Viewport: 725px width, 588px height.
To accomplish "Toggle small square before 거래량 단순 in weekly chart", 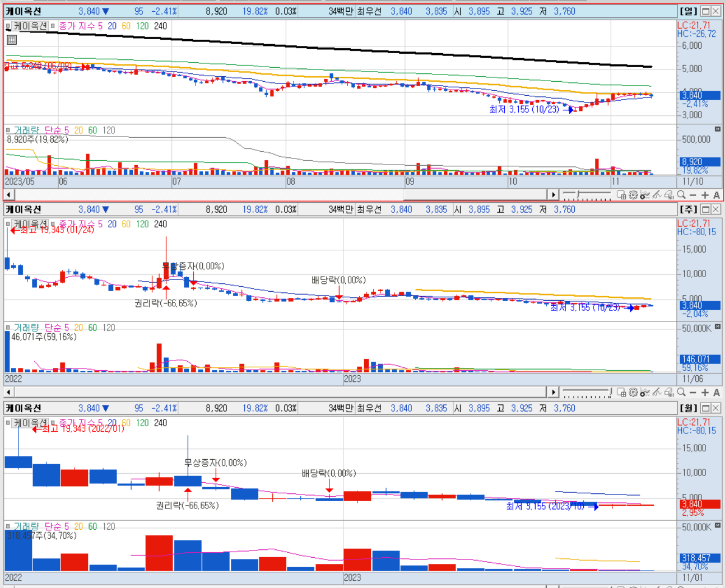I will tap(8, 328).
